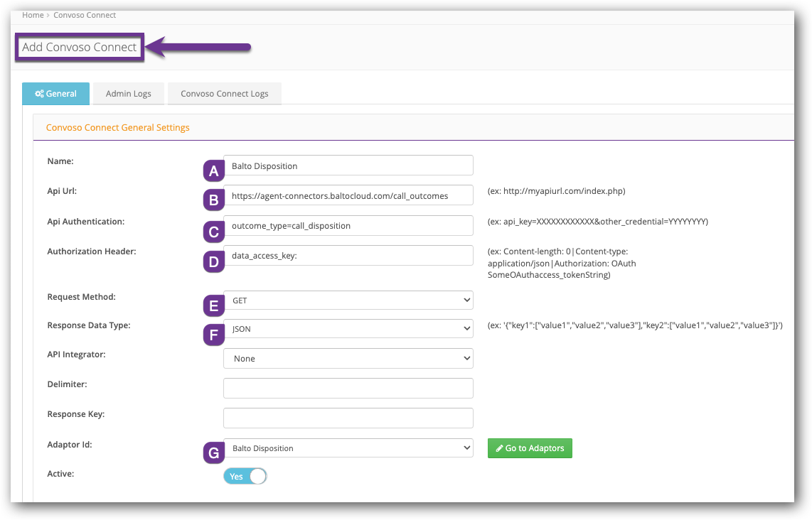Viewport: 812px width, 520px height.
Task: Open the Request Method dropdown
Action: 348,300
